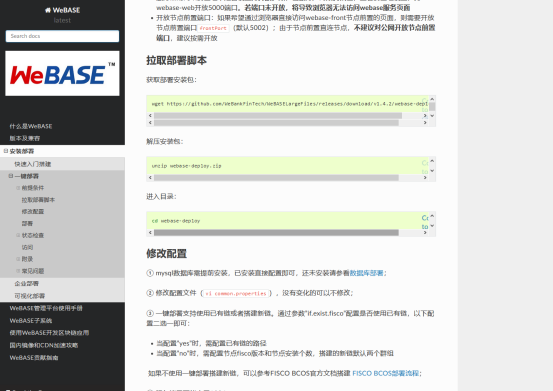Viewport: 553px width, 391px height.
Task: Jump to 拉取部署脚本 in sidebar
Action: click(38, 200)
